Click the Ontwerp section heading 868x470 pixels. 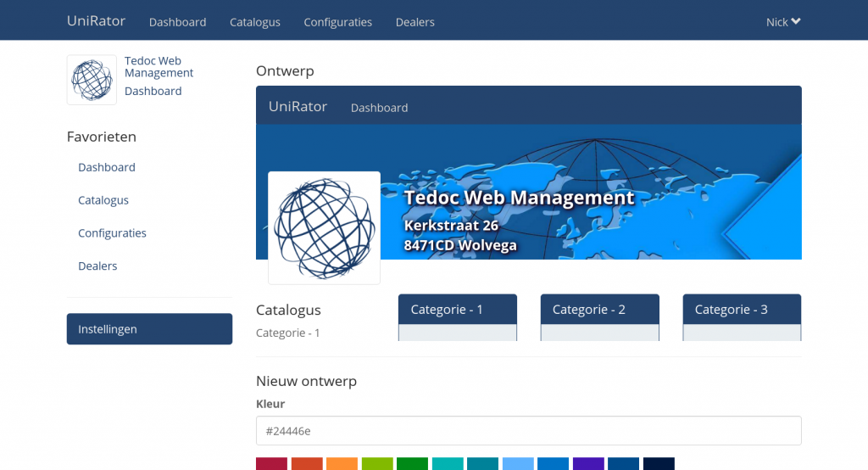pyautogui.click(x=285, y=71)
